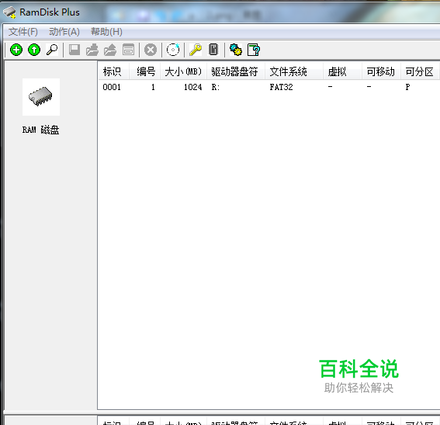This screenshot has width=440, height=425.
Task: Click the 编号 value 1 in disk row
Action: [153, 87]
